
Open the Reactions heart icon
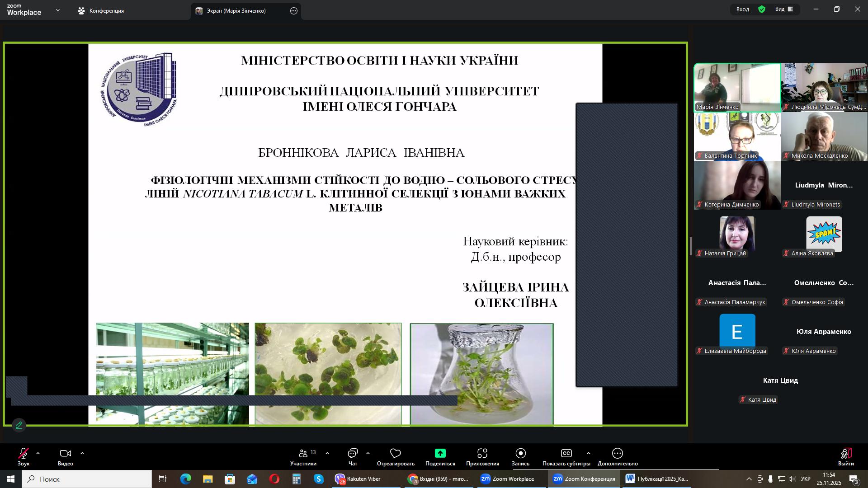click(x=396, y=453)
